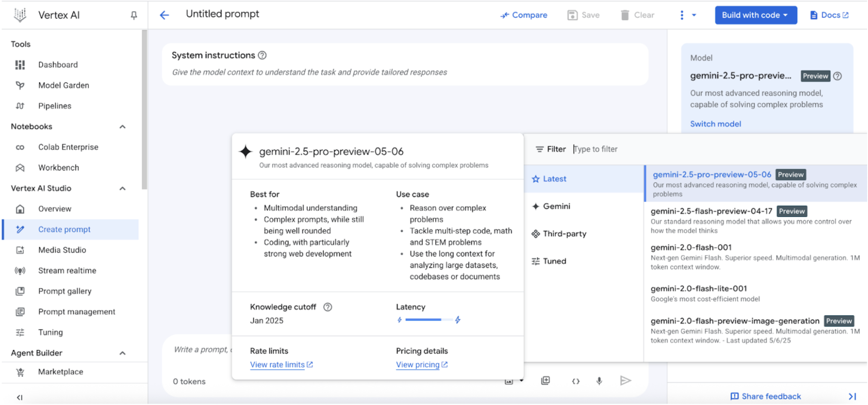Click the microphone icon

[599, 381]
